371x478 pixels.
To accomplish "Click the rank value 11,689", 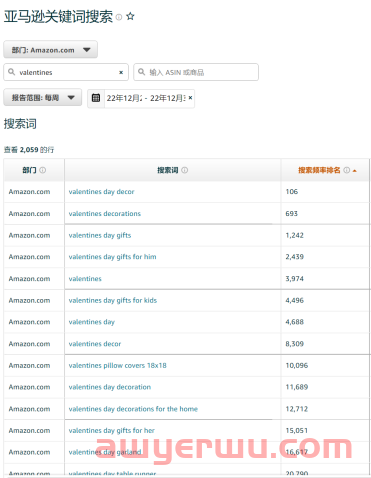I will [x=297, y=387].
